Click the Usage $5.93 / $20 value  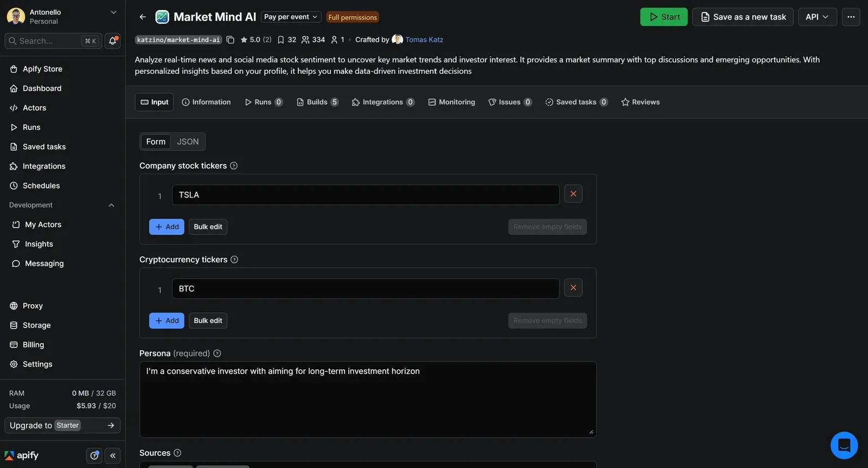[x=96, y=406]
